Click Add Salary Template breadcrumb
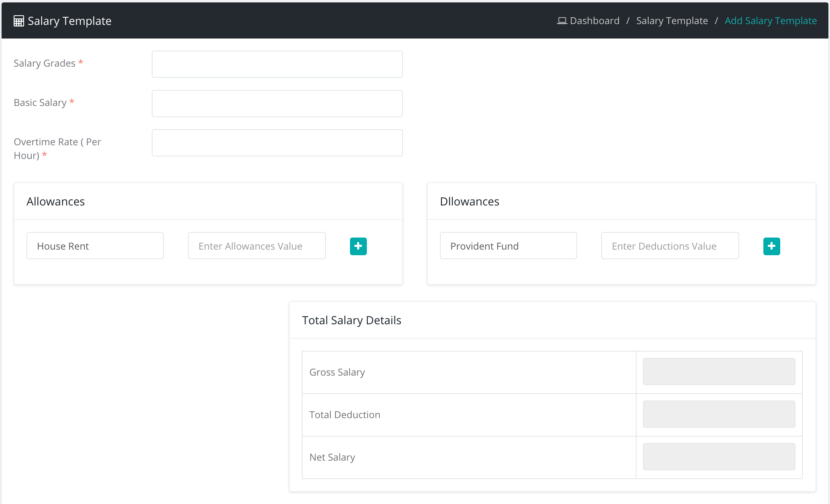 pyautogui.click(x=771, y=21)
